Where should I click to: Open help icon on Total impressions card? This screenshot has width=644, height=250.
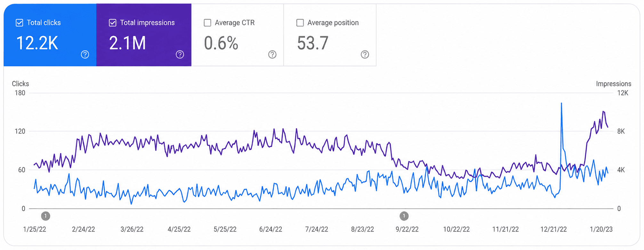coord(180,54)
